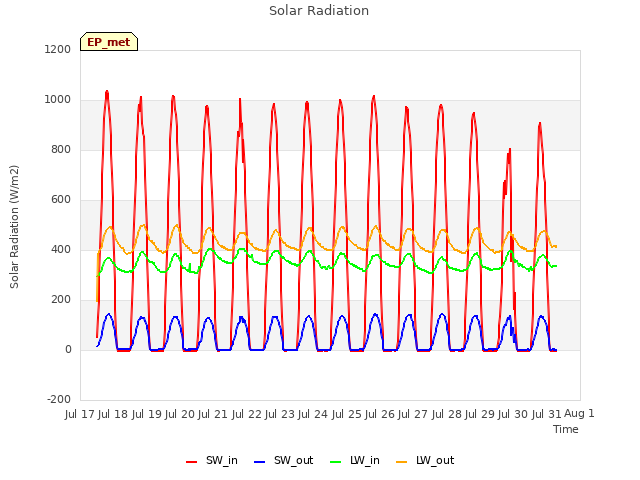Click the Jul 19 x-axis label
Image resolution: width=640 pixels, height=480 pixels.
point(147,414)
